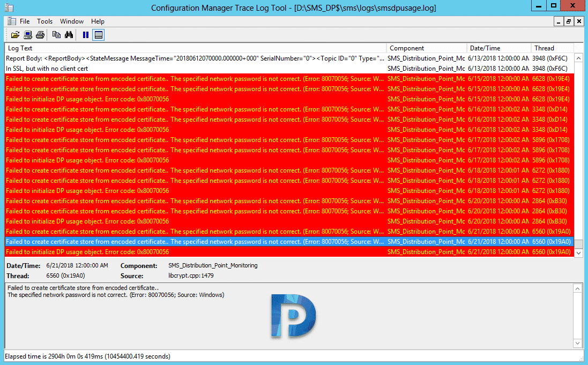
Task: Select 'Failed to initialize DP usage object' row dated 6/16/2018
Action: tap(289, 129)
